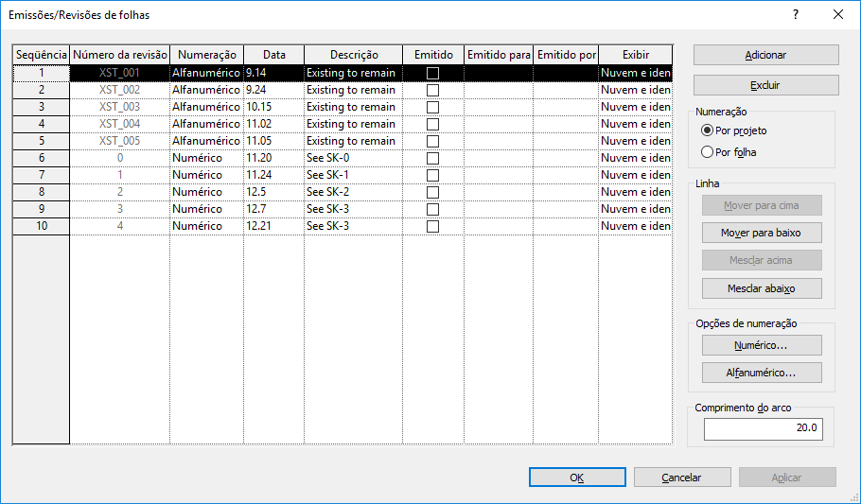The height and width of the screenshot is (504, 861).
Task: Check Emitido box for See SK-2 row
Action: (x=432, y=192)
